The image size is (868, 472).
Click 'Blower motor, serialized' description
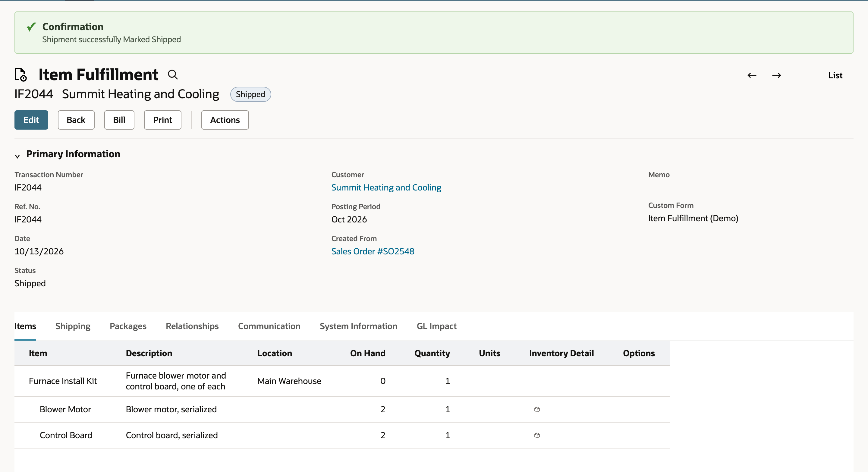click(x=171, y=409)
